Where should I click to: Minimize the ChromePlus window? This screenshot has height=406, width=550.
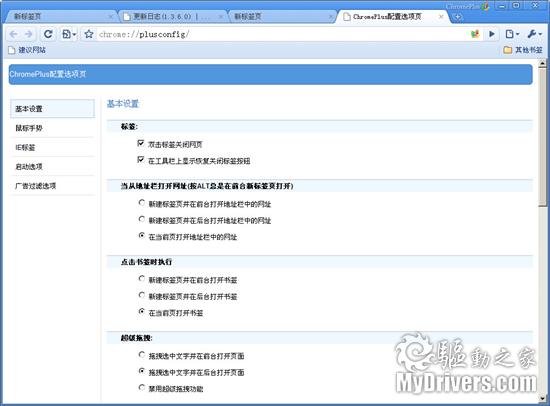coord(502,6)
